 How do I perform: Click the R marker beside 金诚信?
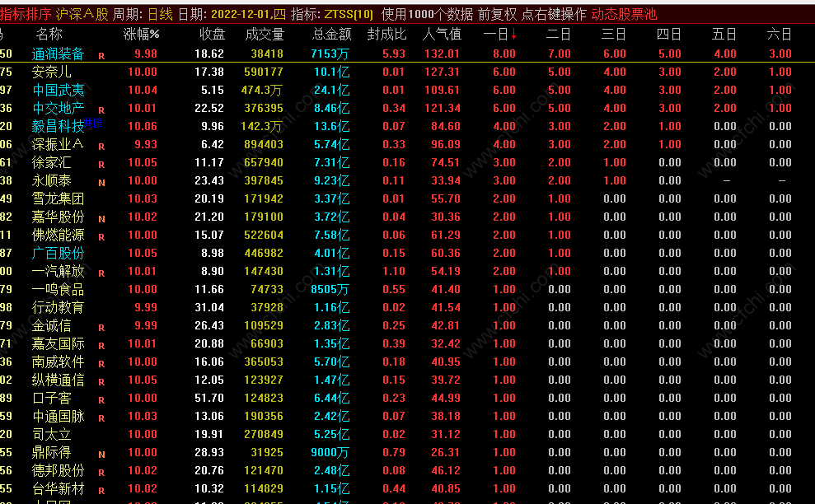(x=102, y=329)
